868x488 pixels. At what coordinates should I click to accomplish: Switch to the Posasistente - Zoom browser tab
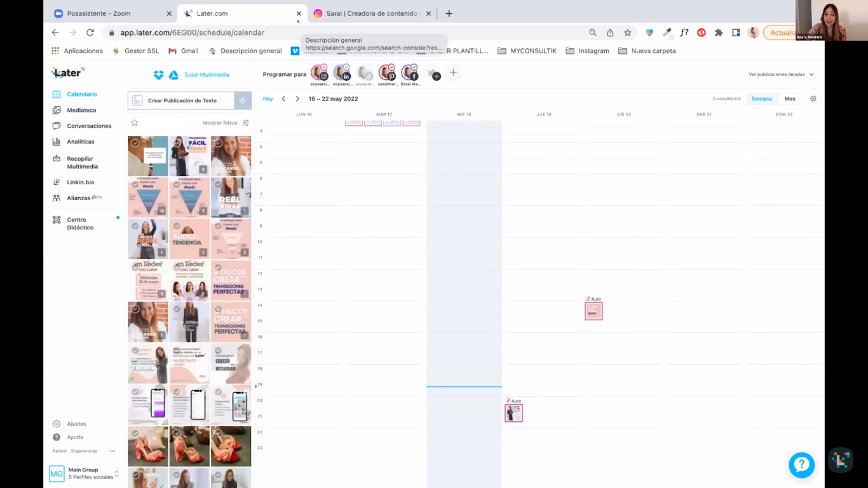pyautogui.click(x=112, y=13)
